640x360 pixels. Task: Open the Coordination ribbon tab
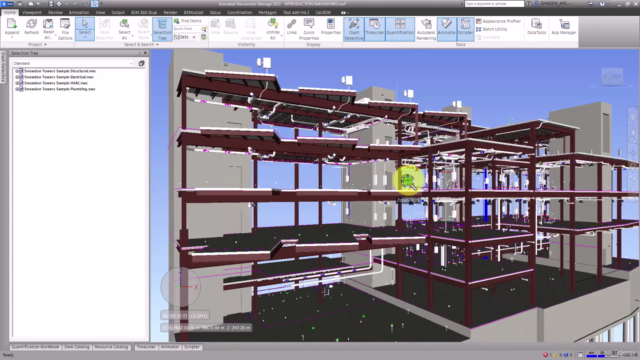(x=239, y=13)
